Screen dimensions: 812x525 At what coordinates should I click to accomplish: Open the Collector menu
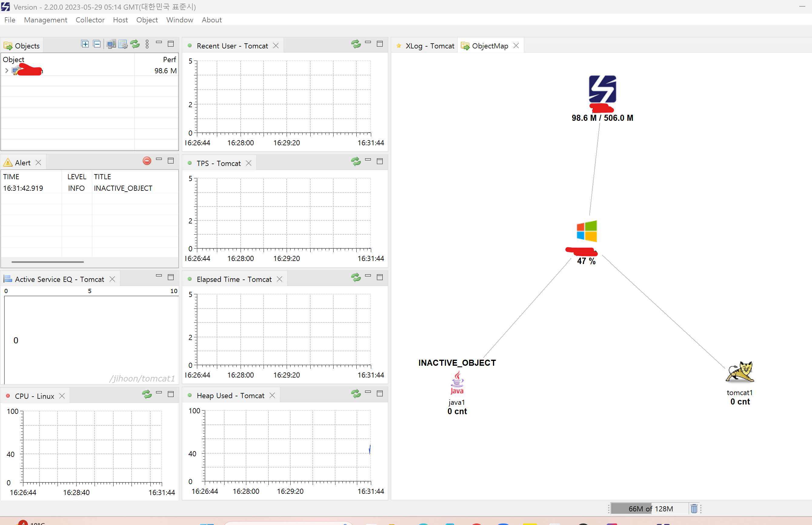90,20
